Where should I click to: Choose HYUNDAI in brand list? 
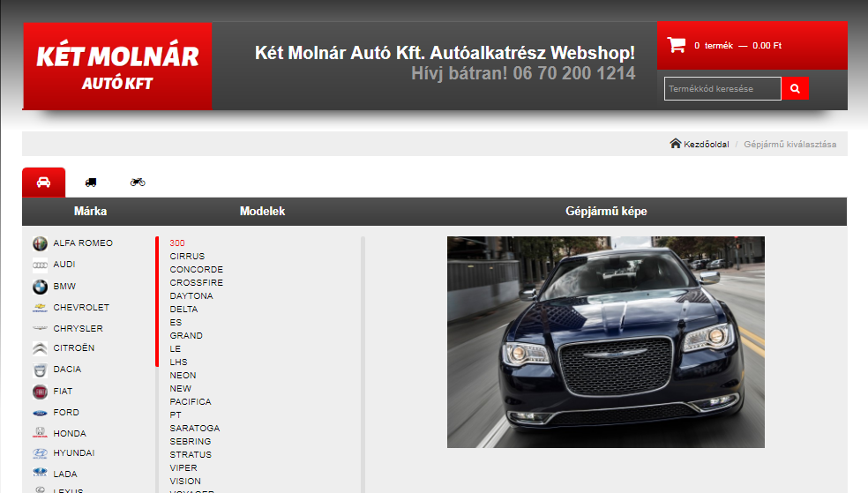[73, 452]
